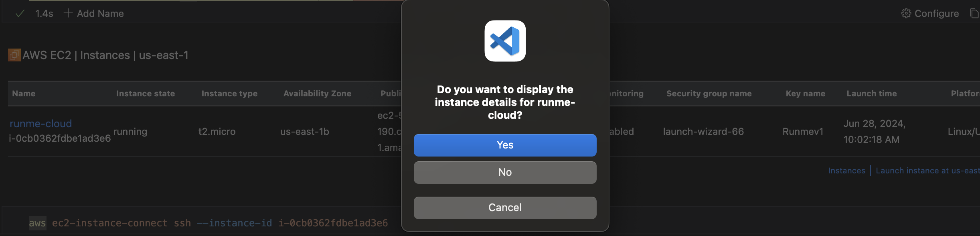Click the aws ec2-instance-connect command cell

click(208, 223)
